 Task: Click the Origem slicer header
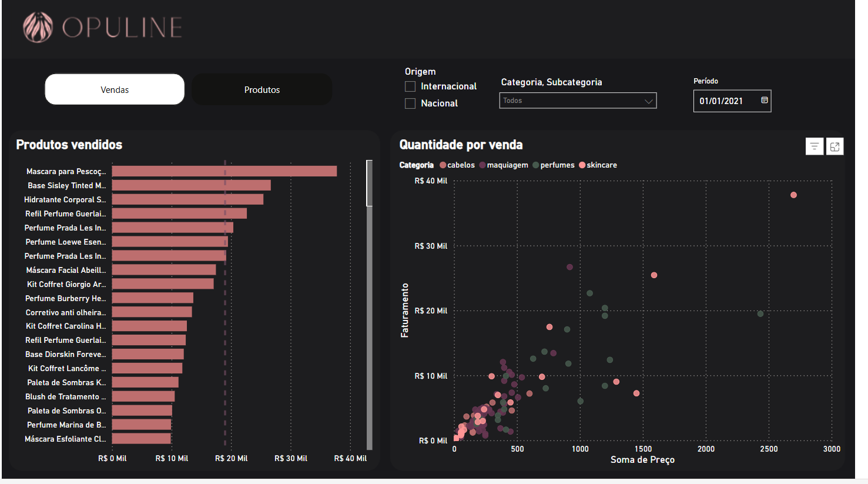(420, 72)
